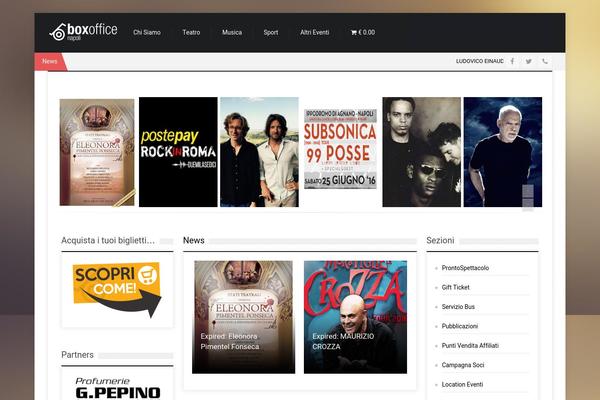600x400 pixels.
Task: Open the Profumerie G.Pepino partner logo
Action: (x=118, y=388)
